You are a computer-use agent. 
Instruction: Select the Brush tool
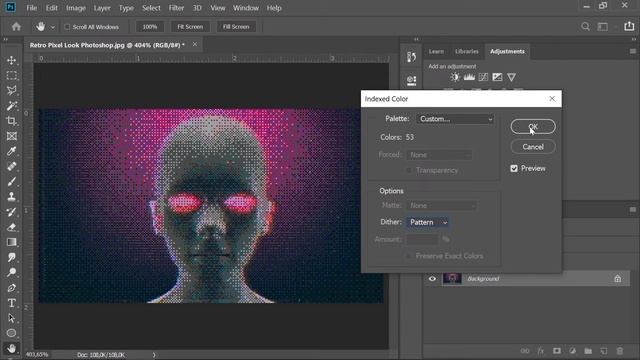11,182
